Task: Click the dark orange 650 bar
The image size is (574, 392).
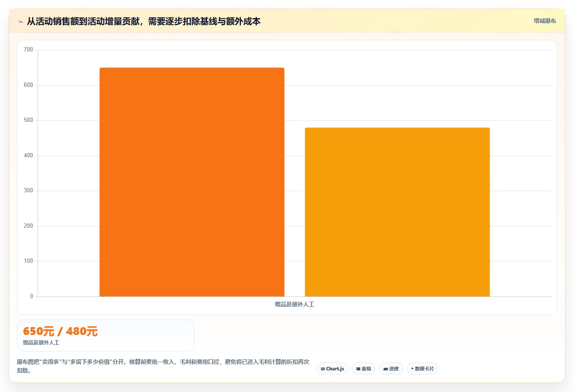Action: pos(192,182)
